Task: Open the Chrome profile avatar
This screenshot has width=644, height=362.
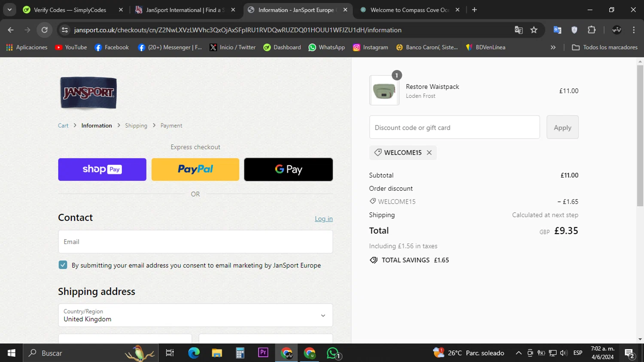Action: tap(617, 30)
